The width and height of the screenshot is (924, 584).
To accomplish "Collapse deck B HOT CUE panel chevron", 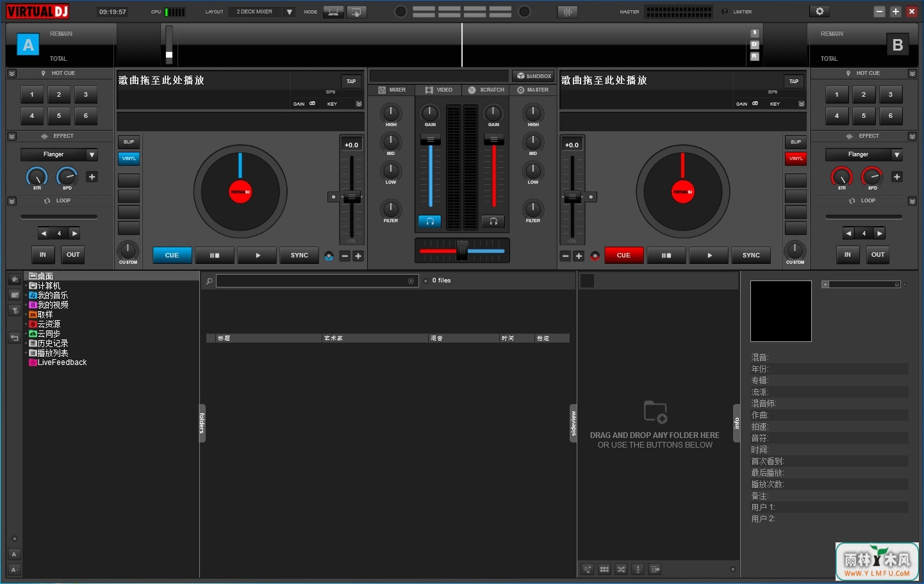I will click(912, 74).
